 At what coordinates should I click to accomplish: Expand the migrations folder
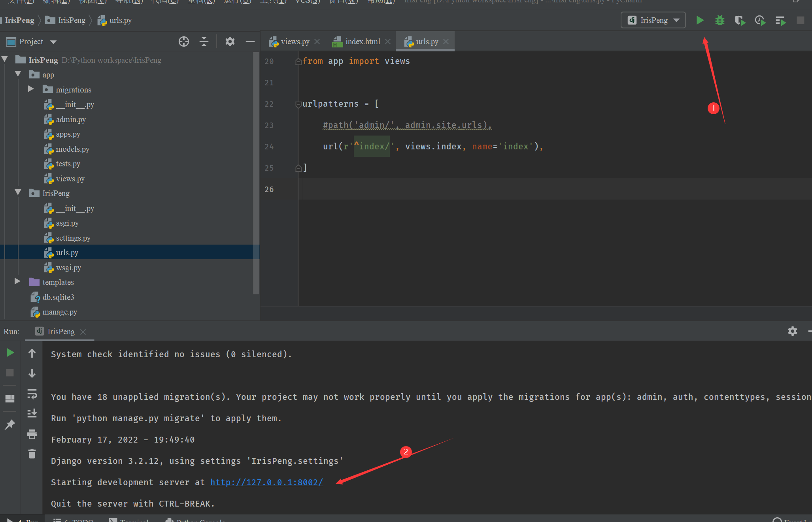click(x=31, y=89)
